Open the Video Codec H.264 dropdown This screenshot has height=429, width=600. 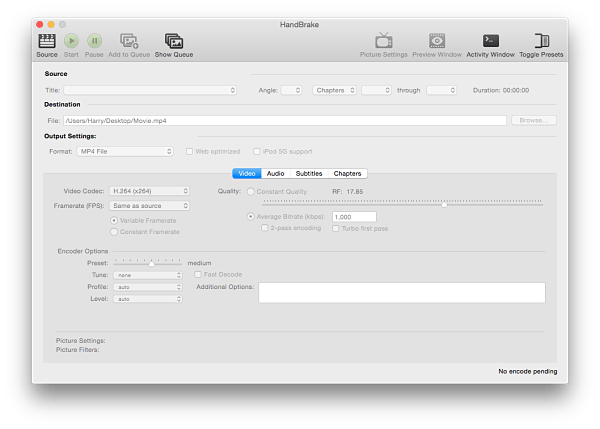(x=150, y=191)
